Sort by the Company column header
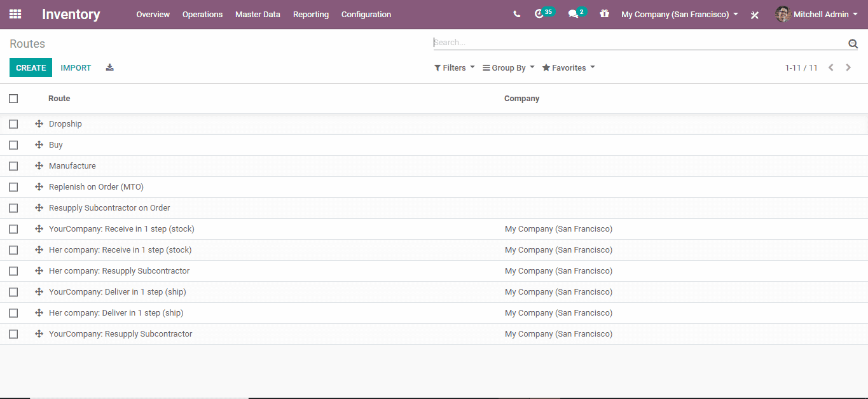The height and width of the screenshot is (399, 868). click(522, 99)
